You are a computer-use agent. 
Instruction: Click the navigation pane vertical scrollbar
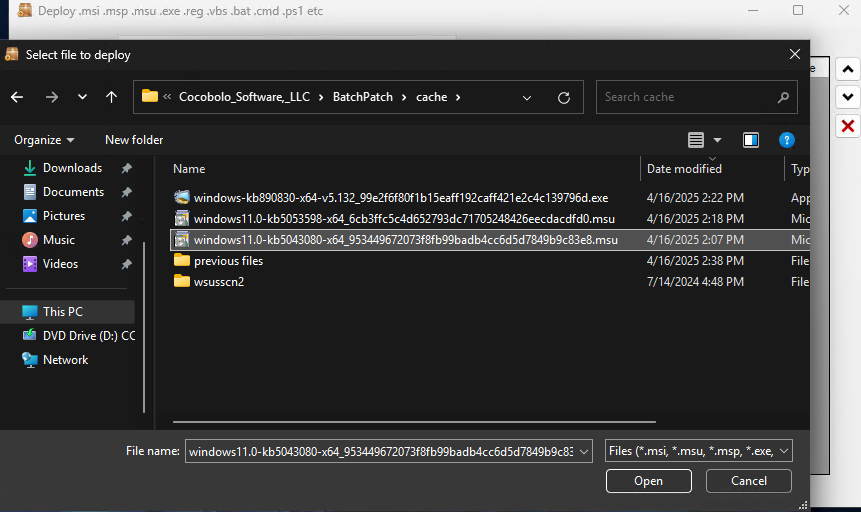click(x=144, y=327)
